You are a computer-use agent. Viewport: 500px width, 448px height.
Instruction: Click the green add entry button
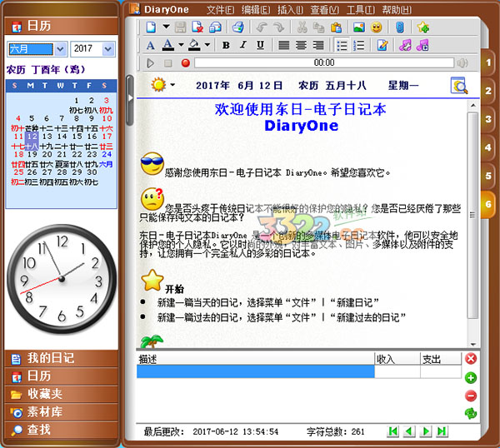pos(471,377)
